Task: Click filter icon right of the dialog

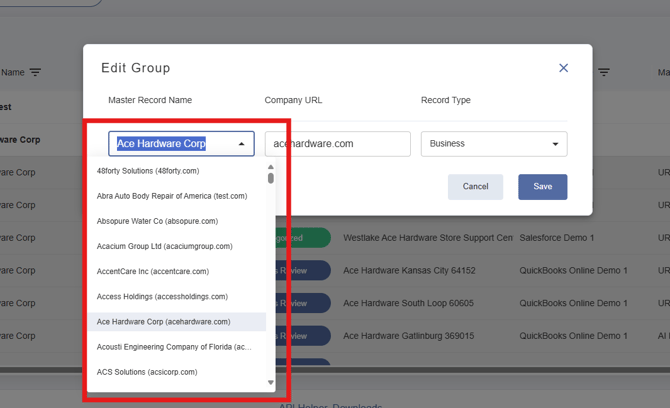Action: pyautogui.click(x=603, y=72)
